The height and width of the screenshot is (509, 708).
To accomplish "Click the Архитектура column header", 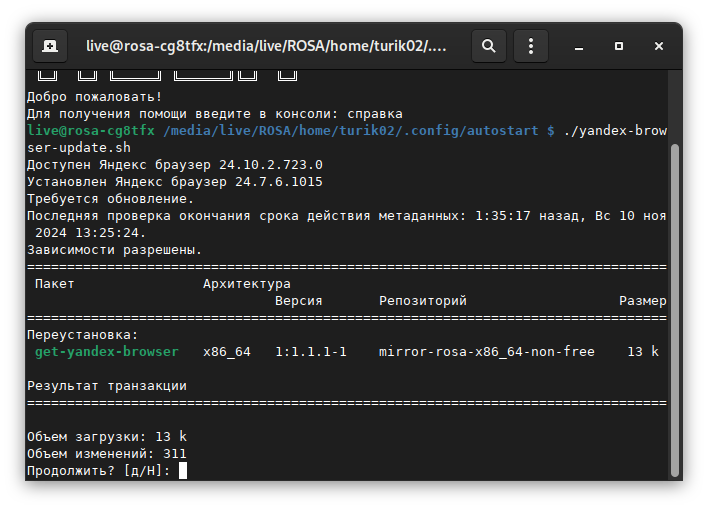I will coord(246,284).
